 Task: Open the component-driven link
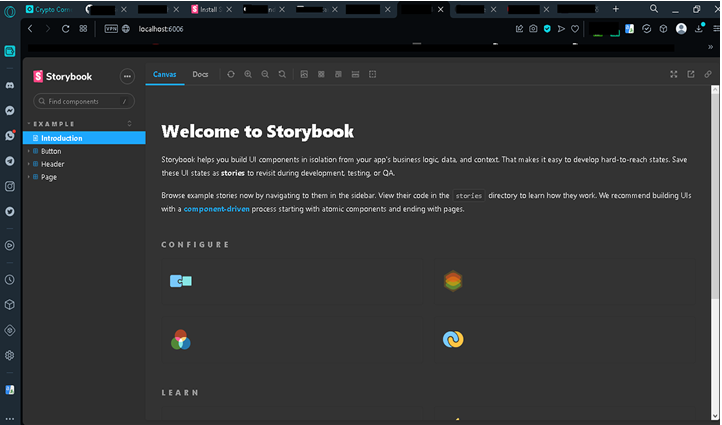click(216, 209)
